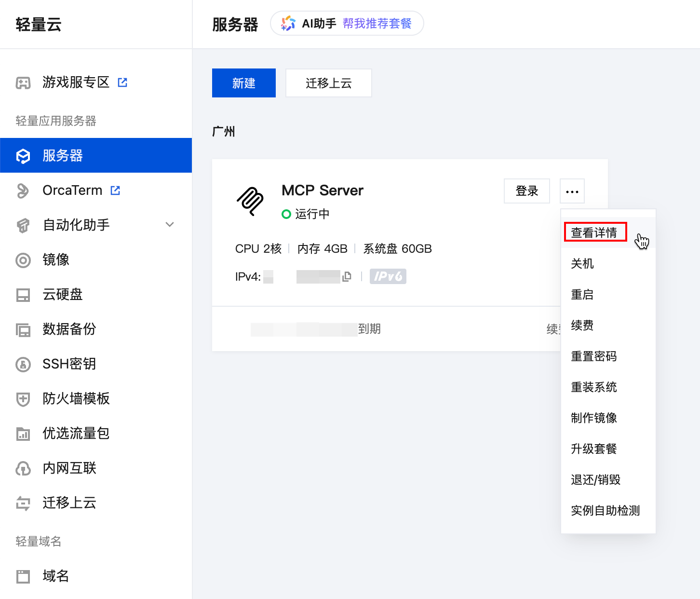Expand the 自动化助手 chevron
This screenshot has height=599, width=700.
pos(170,224)
